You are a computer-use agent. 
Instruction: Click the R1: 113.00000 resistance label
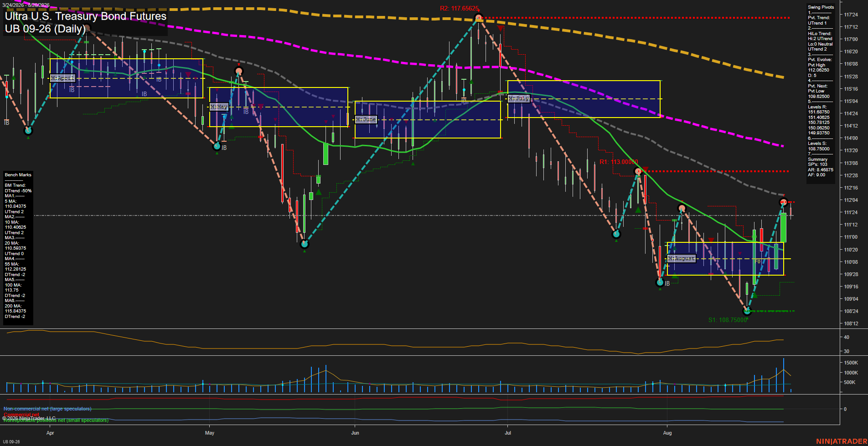tap(619, 162)
